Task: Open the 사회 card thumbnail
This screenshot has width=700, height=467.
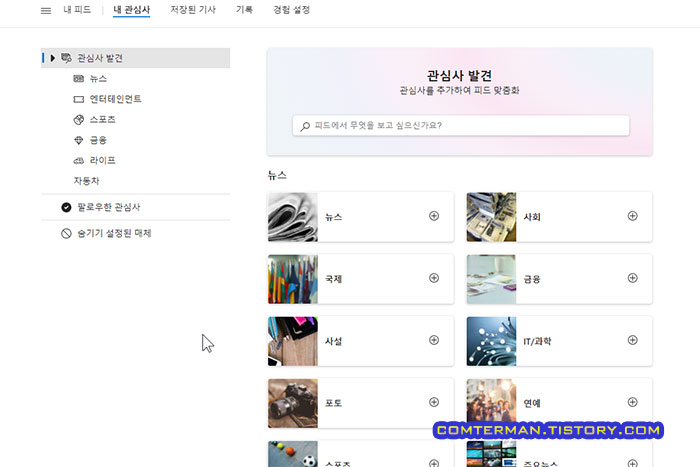Action: pyautogui.click(x=492, y=217)
